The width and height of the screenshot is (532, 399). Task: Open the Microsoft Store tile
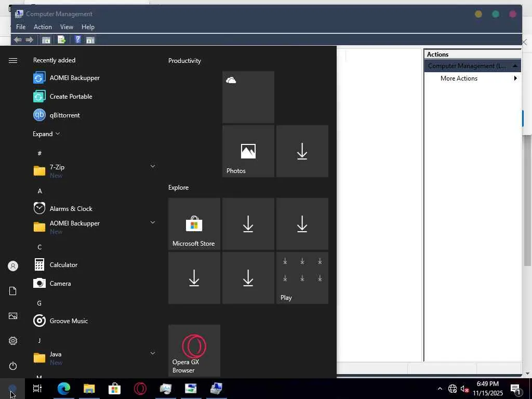194,224
